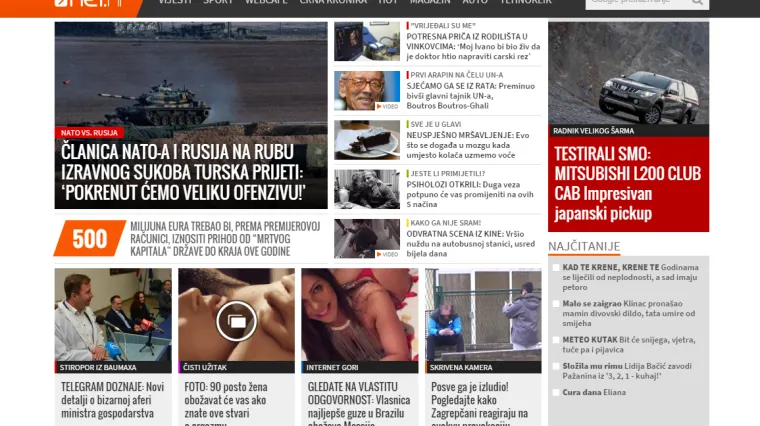Screen dimensions: 760x426
Task: Open the Crna kronika menu item
Action: pos(333,2)
